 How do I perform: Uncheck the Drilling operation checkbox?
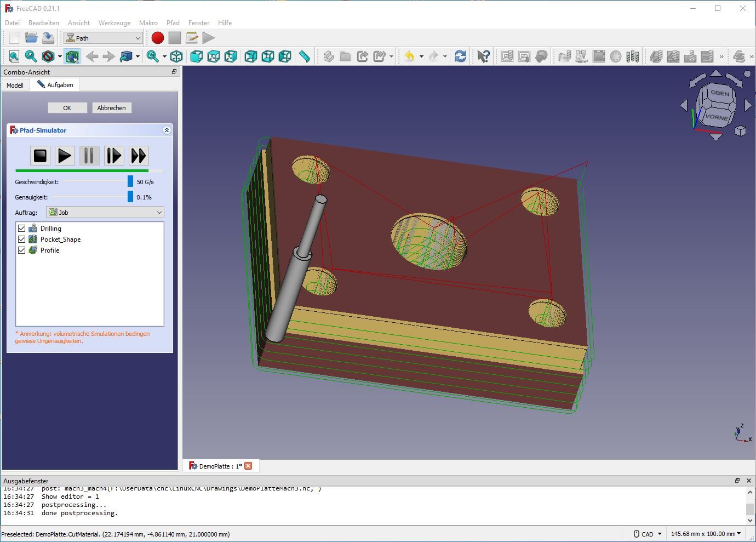[x=22, y=229]
